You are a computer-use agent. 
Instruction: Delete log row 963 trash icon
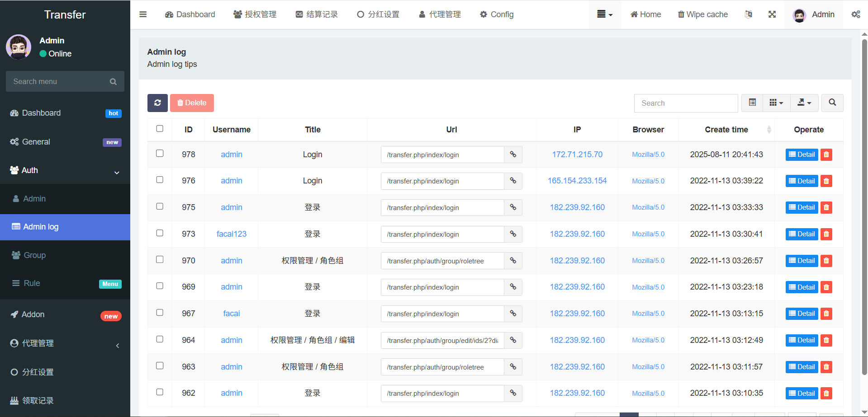pos(826,367)
